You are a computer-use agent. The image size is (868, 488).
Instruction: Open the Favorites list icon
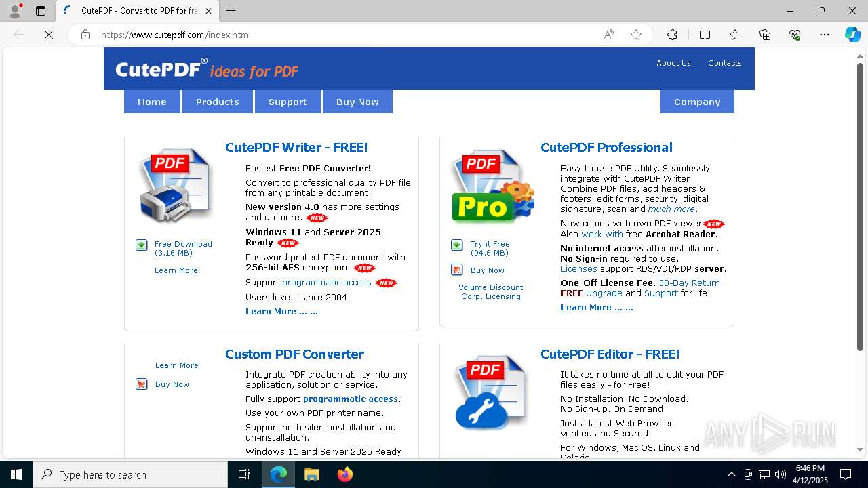click(x=735, y=35)
